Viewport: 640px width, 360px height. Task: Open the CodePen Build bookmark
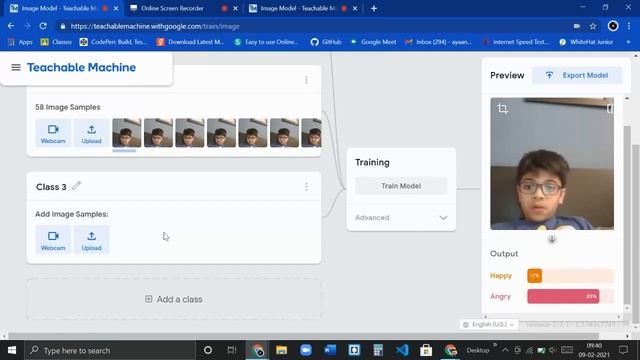click(113, 42)
